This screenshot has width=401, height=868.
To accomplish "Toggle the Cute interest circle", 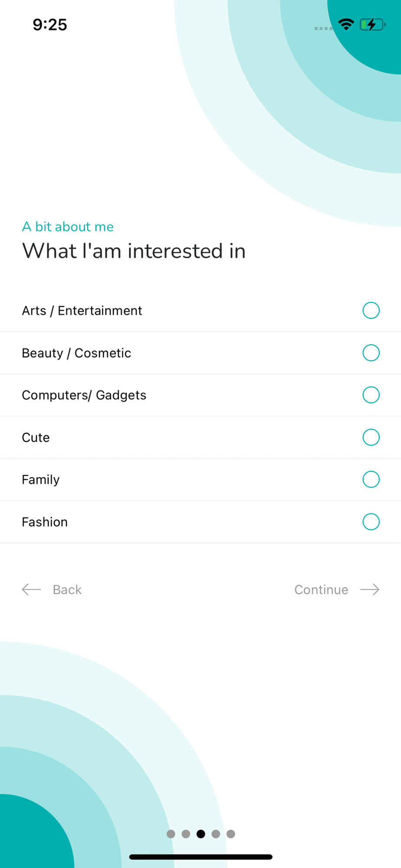I will tap(371, 437).
